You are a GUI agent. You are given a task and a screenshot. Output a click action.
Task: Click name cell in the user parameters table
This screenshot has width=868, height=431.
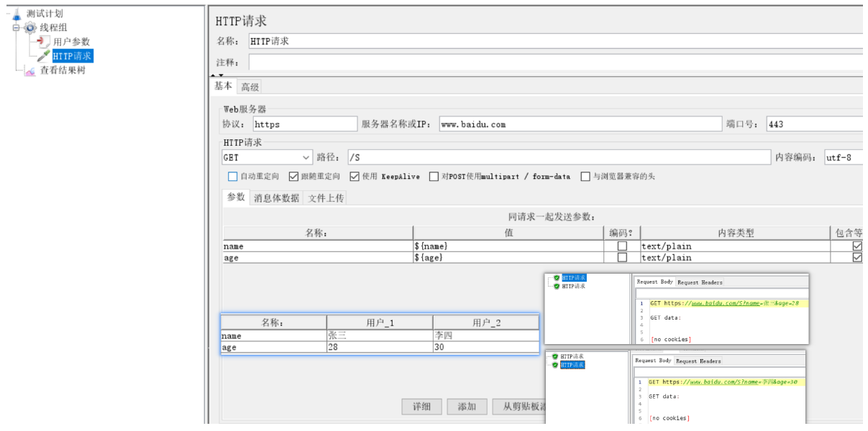[274, 335]
